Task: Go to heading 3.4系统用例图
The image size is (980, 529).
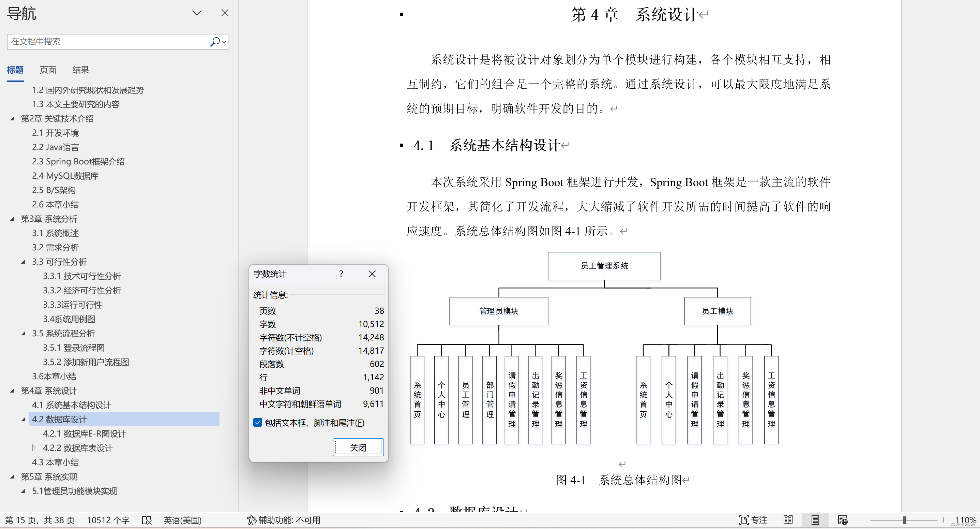Action: pyautogui.click(x=69, y=319)
